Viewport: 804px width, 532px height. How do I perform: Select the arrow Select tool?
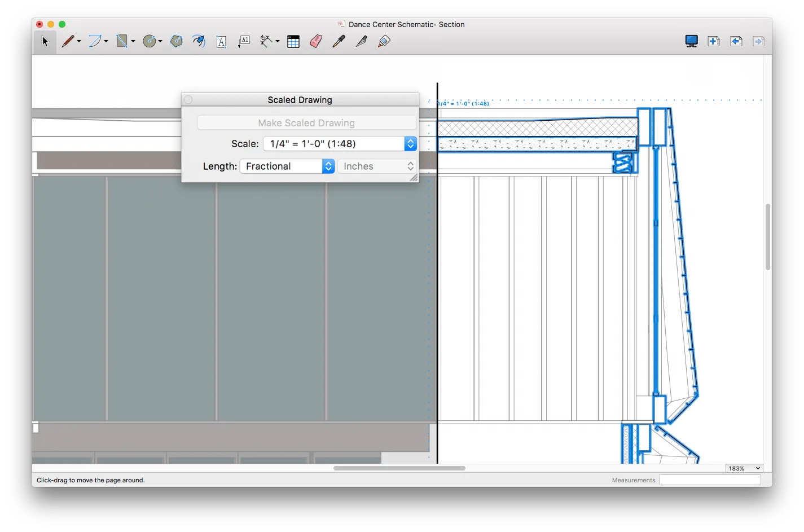coord(45,41)
